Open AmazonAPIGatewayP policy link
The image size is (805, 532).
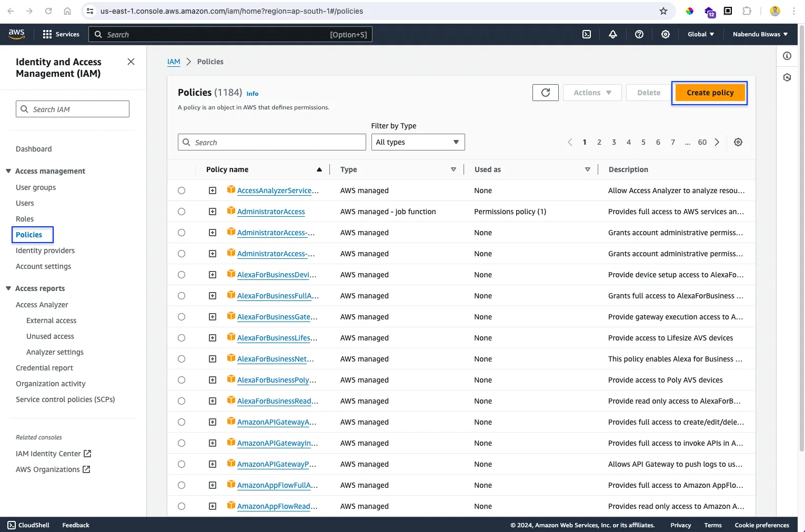pos(277,464)
